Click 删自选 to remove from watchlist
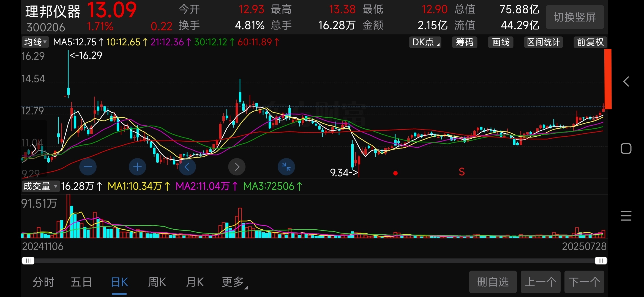This screenshot has height=297, width=644. pyautogui.click(x=493, y=282)
